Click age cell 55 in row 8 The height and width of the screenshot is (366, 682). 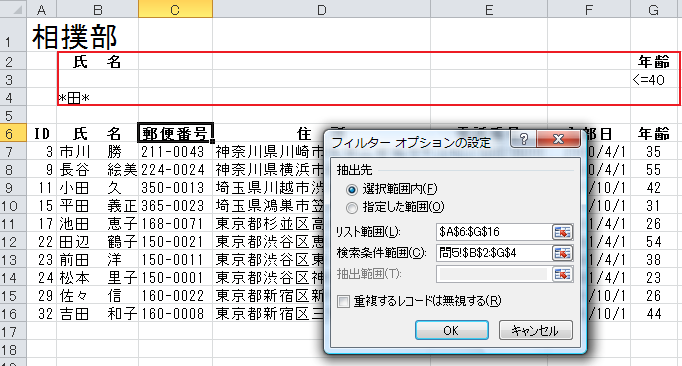click(654, 170)
